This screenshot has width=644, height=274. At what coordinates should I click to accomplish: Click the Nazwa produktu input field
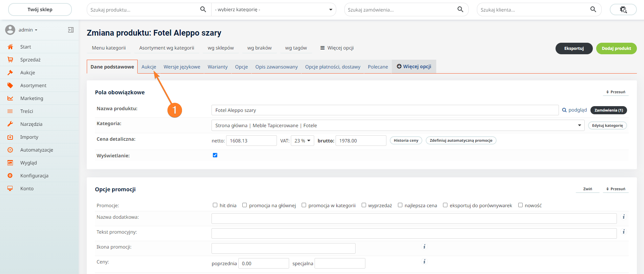pyautogui.click(x=385, y=110)
